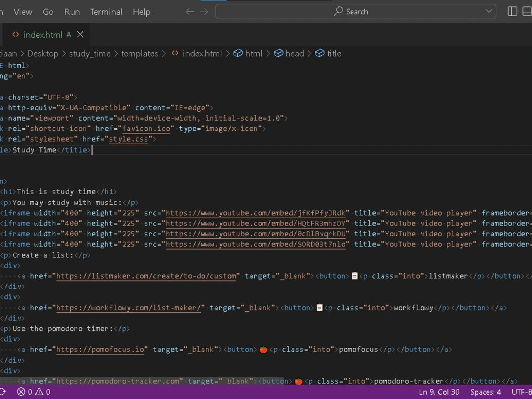The height and width of the screenshot is (399, 532).
Task: Open the Terminal menu
Action: [x=106, y=12]
